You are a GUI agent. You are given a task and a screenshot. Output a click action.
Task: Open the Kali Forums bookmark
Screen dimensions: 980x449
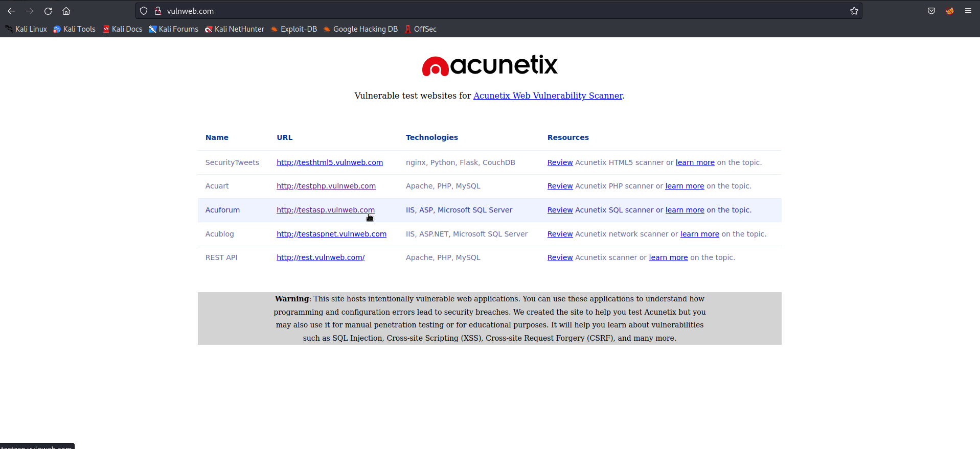click(x=174, y=29)
